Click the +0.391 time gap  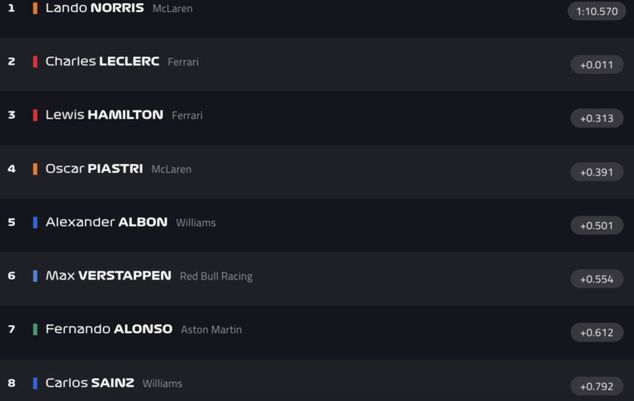tap(597, 172)
